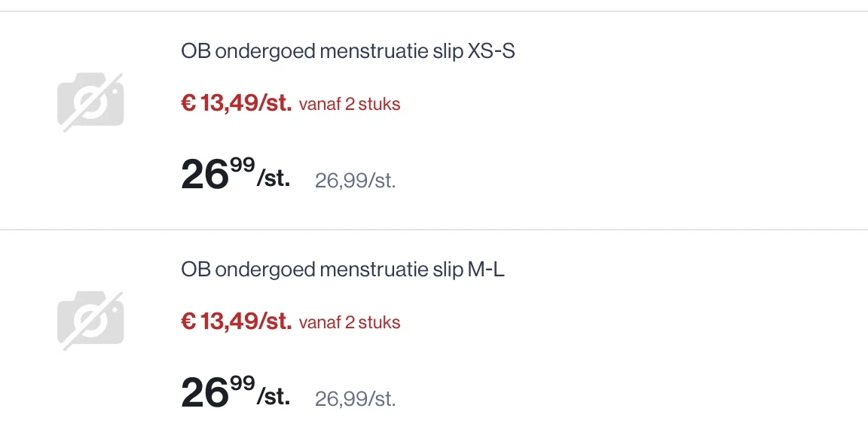Select 'vanaf 2 stuks' label on XS-S slip

[350, 105]
